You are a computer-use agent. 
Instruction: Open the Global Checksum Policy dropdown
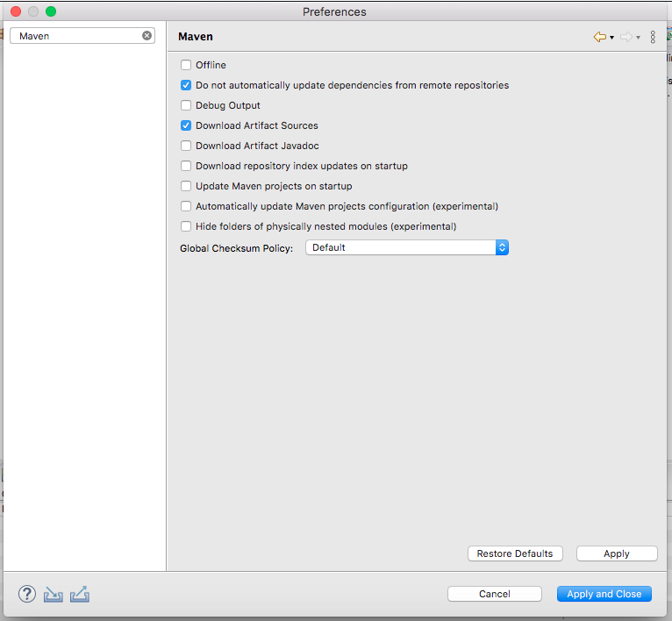click(x=407, y=247)
